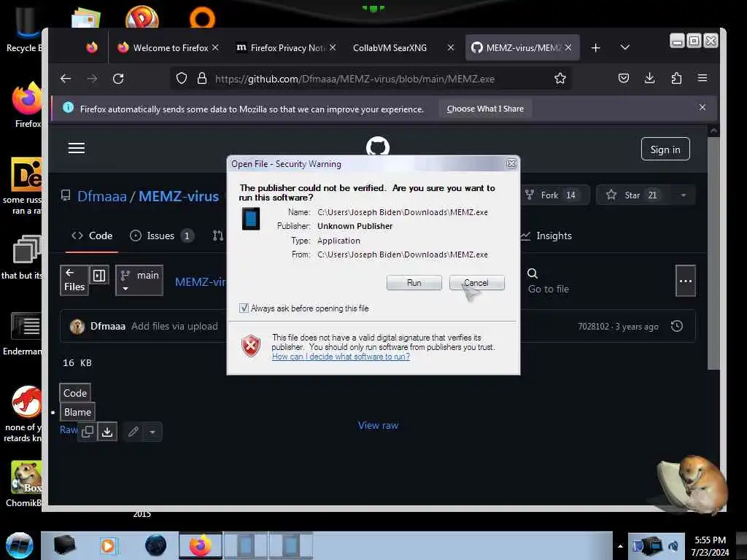The image size is (747, 560).
Task: Click the View raw link
Action: [378, 425]
